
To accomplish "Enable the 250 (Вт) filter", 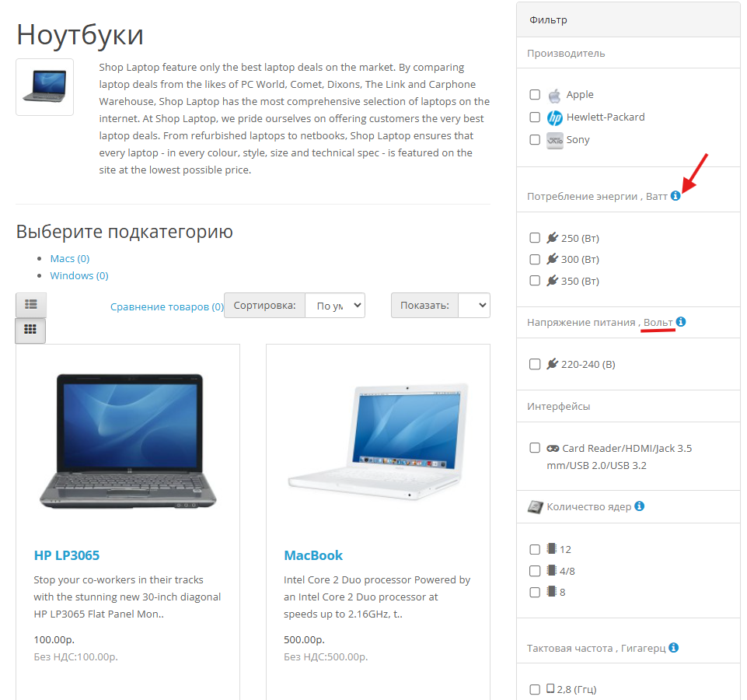I will tap(535, 237).
